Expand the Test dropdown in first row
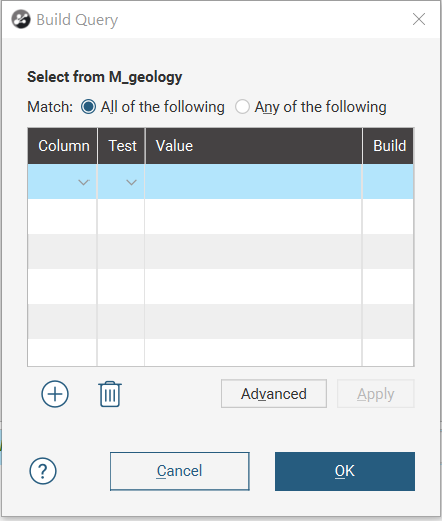 131,182
